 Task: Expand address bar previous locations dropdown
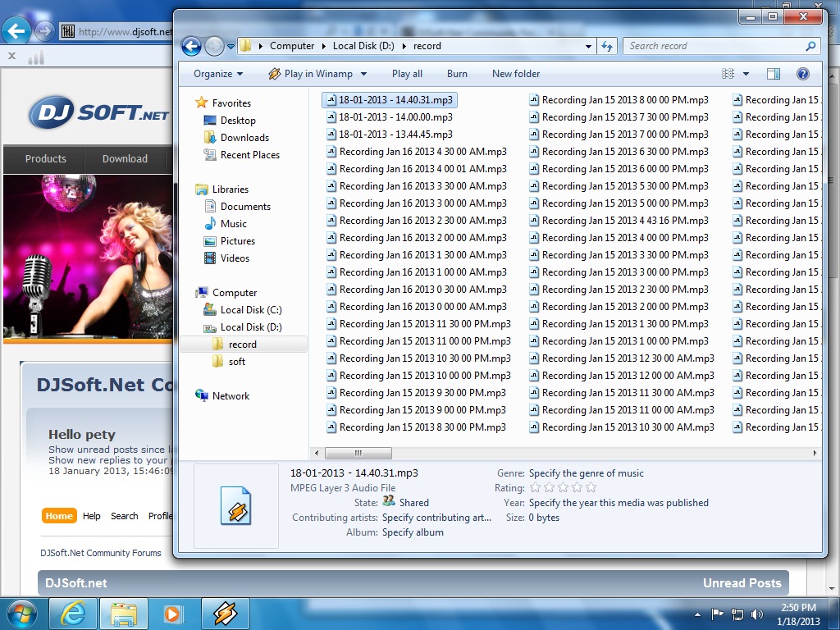[588, 47]
